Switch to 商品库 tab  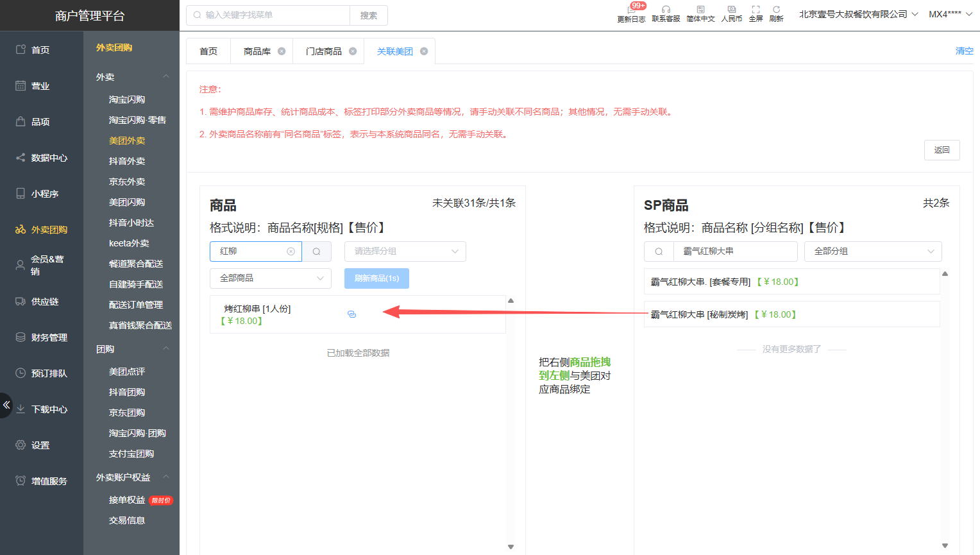(x=257, y=51)
